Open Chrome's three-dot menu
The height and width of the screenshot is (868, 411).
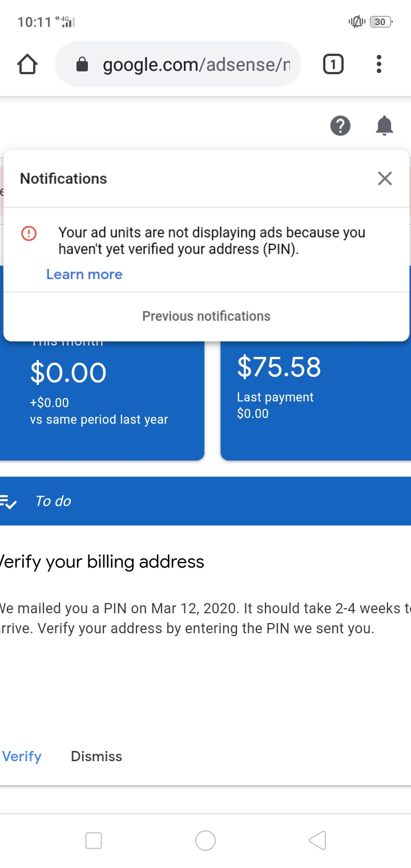[378, 64]
